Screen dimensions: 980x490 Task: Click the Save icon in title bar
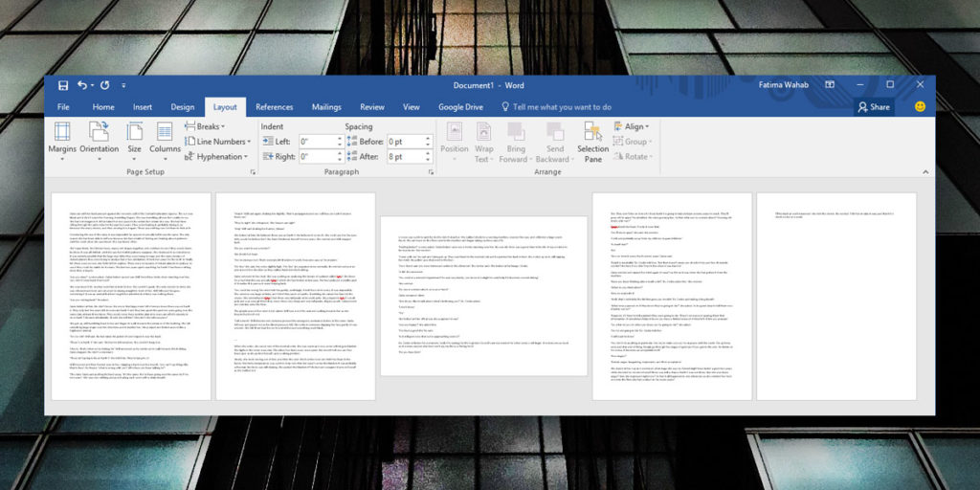[x=62, y=84]
